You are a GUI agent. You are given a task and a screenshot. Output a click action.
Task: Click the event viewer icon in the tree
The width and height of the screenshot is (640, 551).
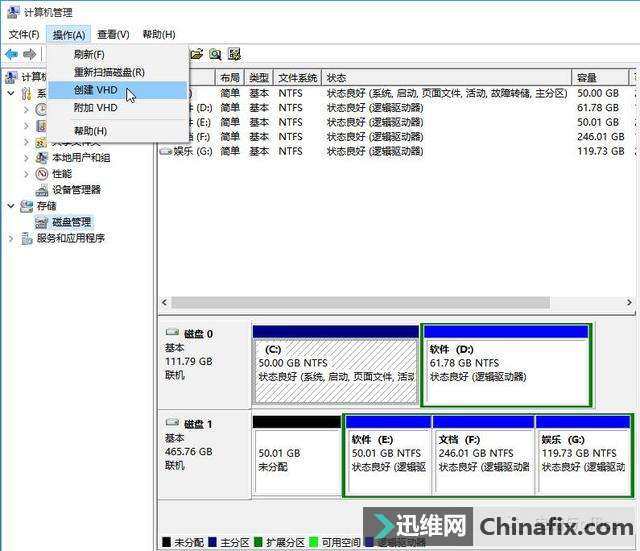coord(41,126)
